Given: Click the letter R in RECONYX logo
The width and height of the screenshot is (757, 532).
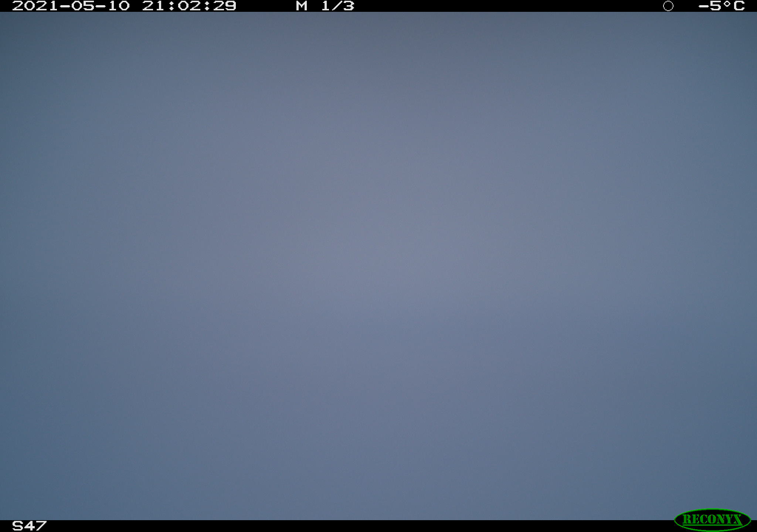Looking at the screenshot, I should 686,519.
